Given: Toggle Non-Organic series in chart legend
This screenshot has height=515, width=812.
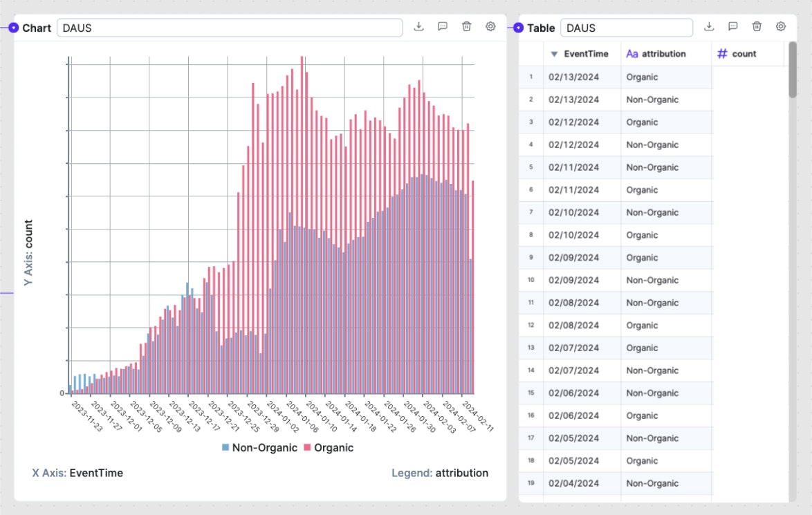Looking at the screenshot, I should [259, 448].
